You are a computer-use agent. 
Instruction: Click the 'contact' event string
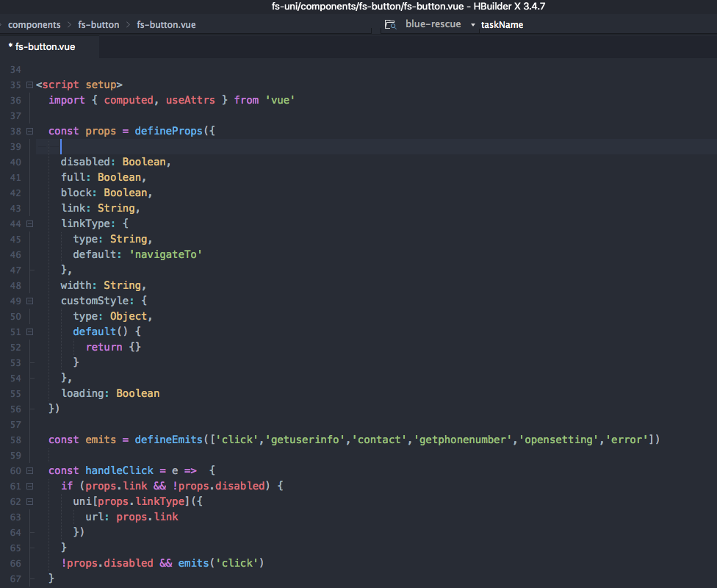(379, 440)
